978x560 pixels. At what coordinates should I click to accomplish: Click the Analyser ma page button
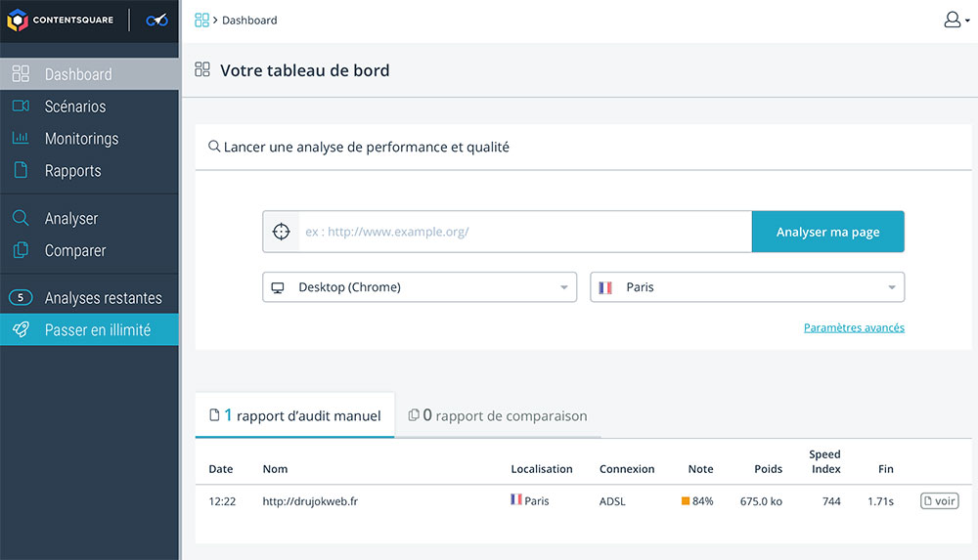click(827, 232)
